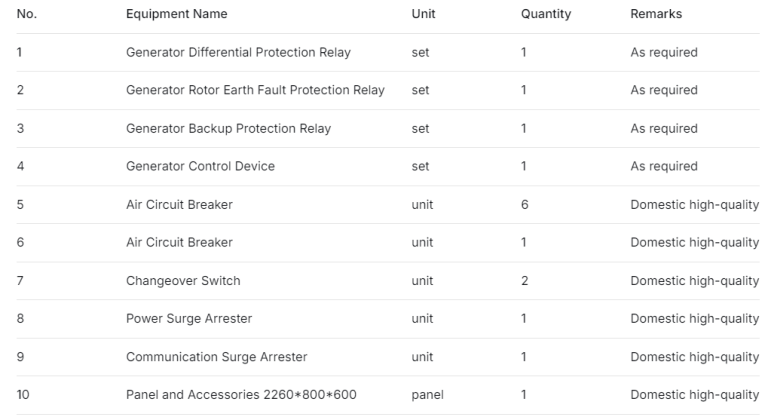The width and height of the screenshot is (768, 420).
Task: Click the Remarks column header
Action: pyautogui.click(x=656, y=14)
